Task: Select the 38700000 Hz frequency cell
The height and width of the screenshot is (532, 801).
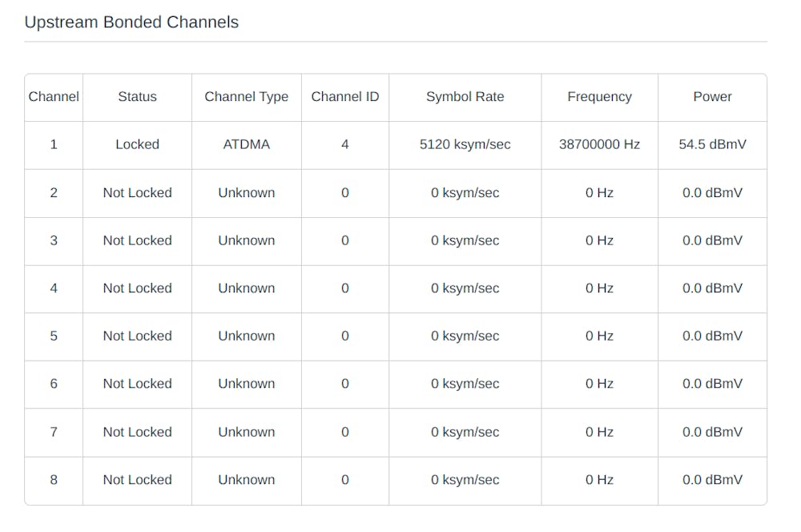Action: [x=599, y=145]
